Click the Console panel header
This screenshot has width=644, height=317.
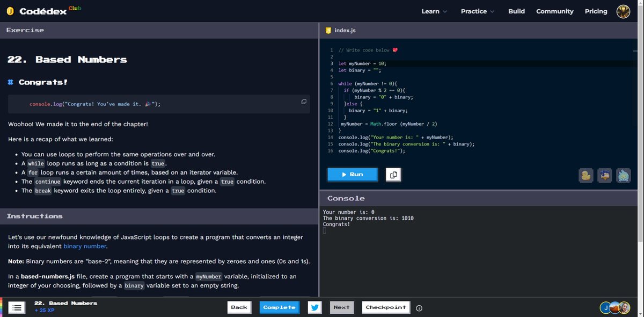tap(478, 198)
